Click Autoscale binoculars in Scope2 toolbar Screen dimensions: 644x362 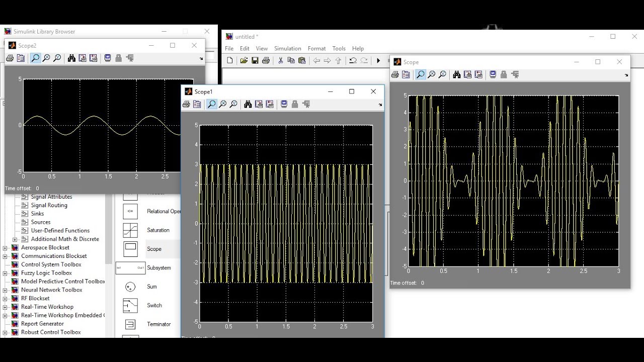(71, 58)
